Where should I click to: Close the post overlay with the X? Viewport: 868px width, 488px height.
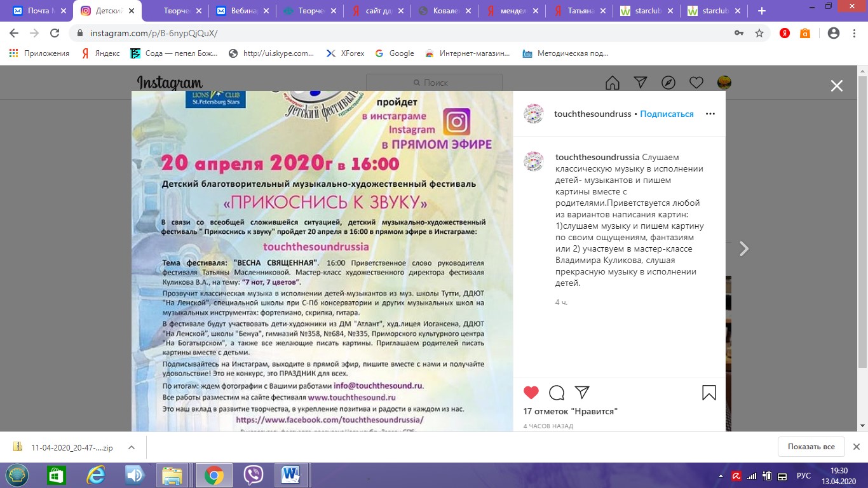836,86
